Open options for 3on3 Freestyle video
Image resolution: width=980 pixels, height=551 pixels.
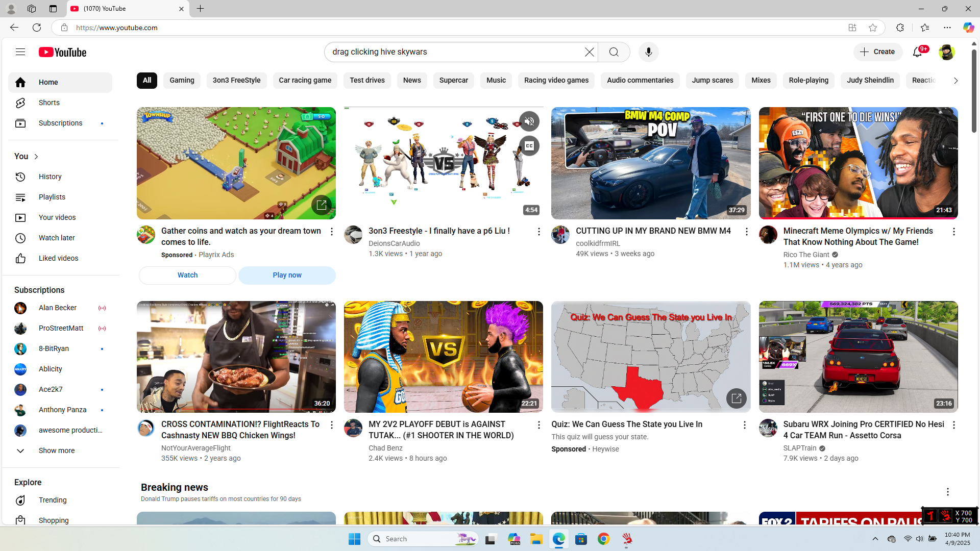click(538, 232)
